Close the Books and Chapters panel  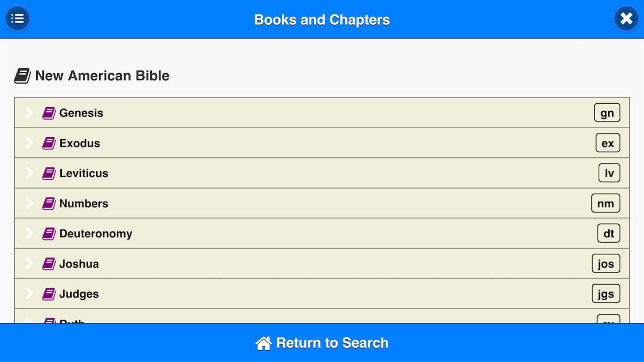pos(626,19)
